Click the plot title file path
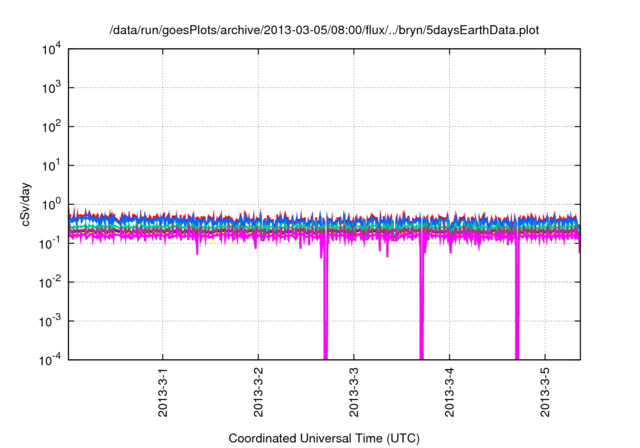 [x=324, y=30]
